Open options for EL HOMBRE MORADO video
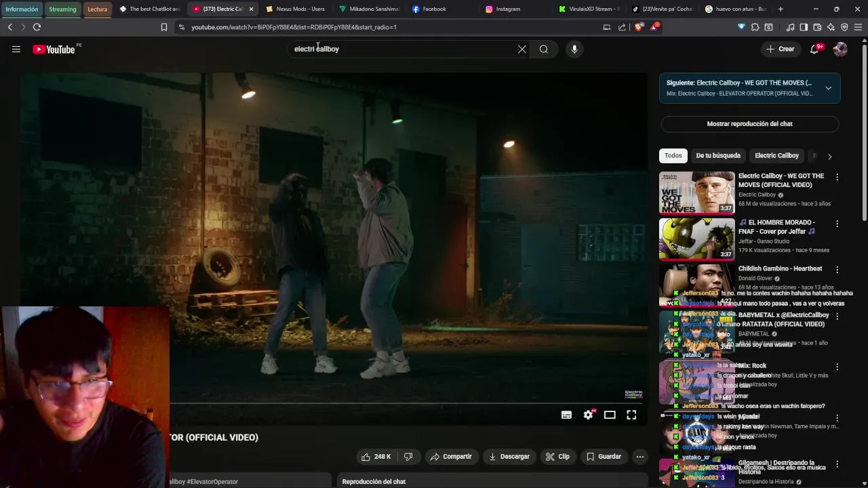The height and width of the screenshot is (488, 868). coord(837,224)
